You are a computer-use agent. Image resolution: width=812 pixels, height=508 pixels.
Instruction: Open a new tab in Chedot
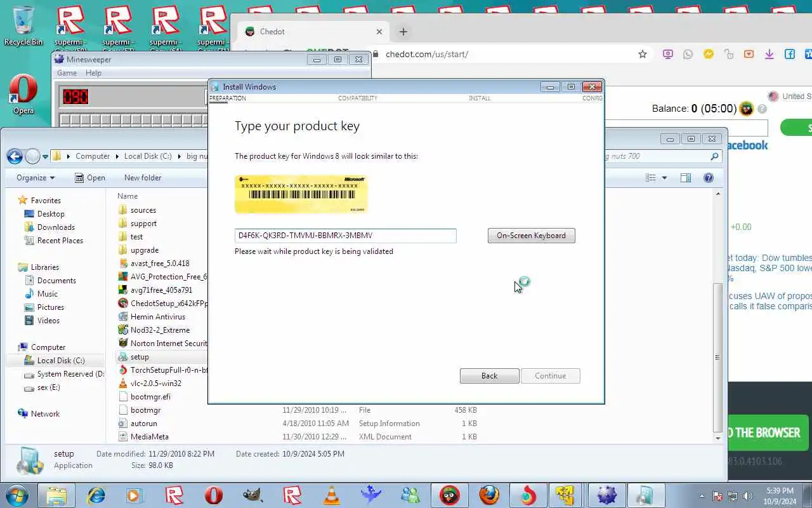click(x=403, y=32)
